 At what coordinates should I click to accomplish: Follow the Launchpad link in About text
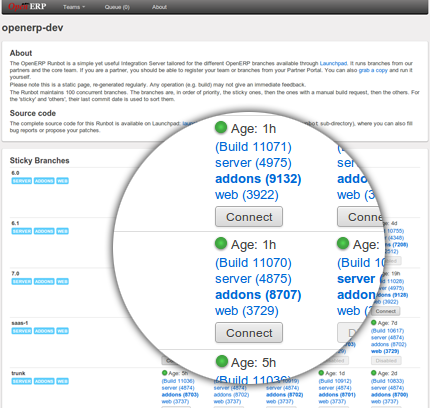point(333,63)
